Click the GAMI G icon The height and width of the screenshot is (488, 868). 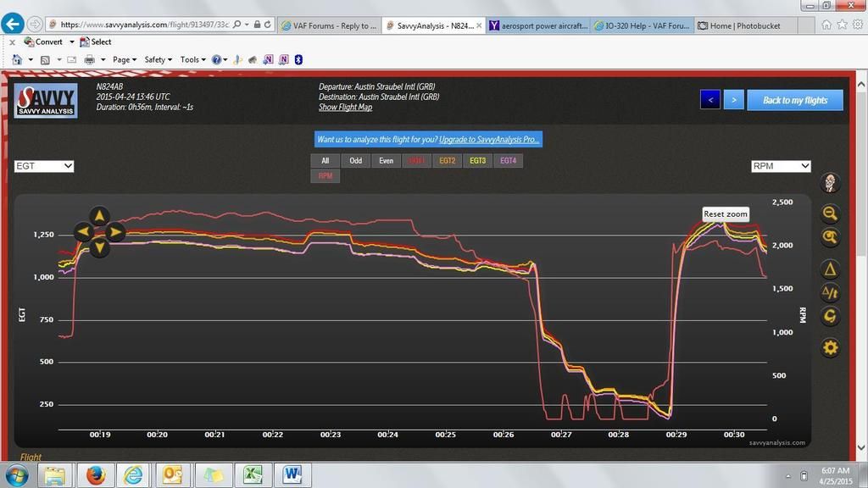[x=830, y=316]
